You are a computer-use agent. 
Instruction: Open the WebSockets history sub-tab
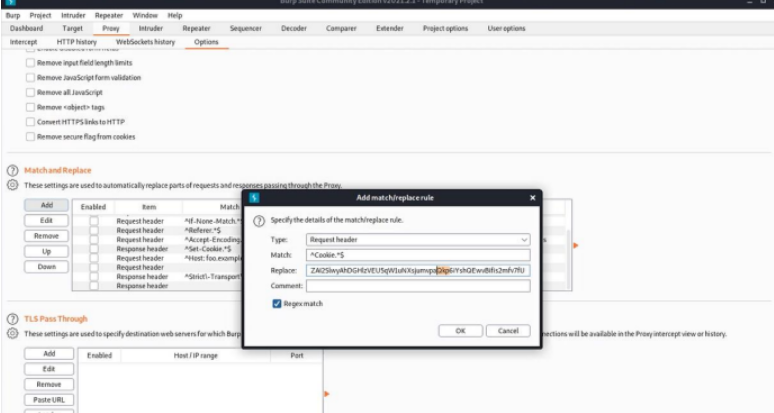[x=145, y=42]
